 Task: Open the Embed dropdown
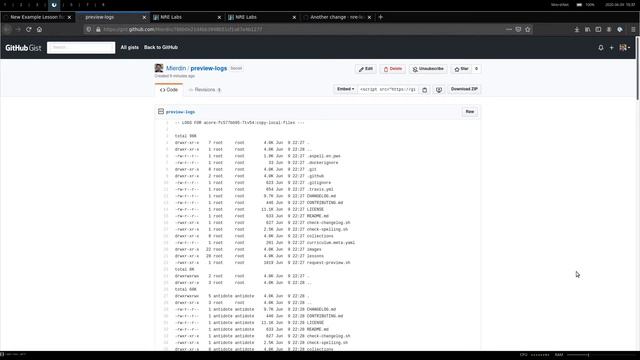(345, 89)
